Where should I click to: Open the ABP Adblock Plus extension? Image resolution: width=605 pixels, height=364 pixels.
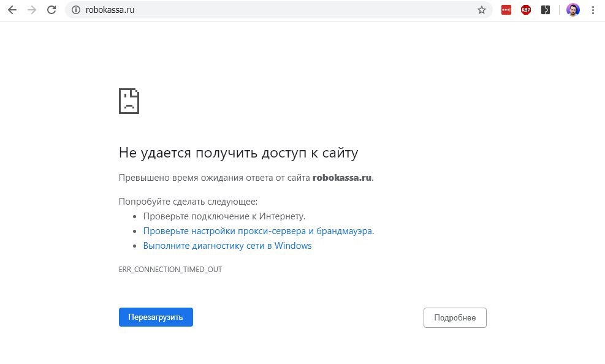(526, 10)
